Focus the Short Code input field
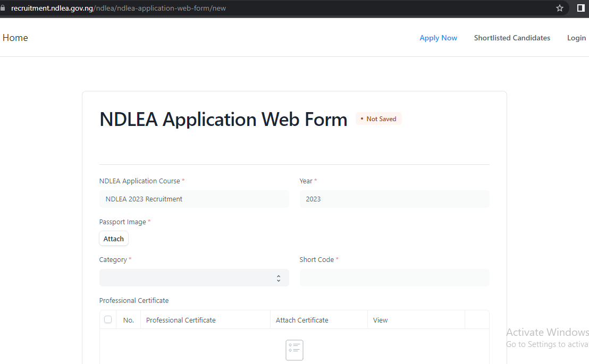 point(394,278)
